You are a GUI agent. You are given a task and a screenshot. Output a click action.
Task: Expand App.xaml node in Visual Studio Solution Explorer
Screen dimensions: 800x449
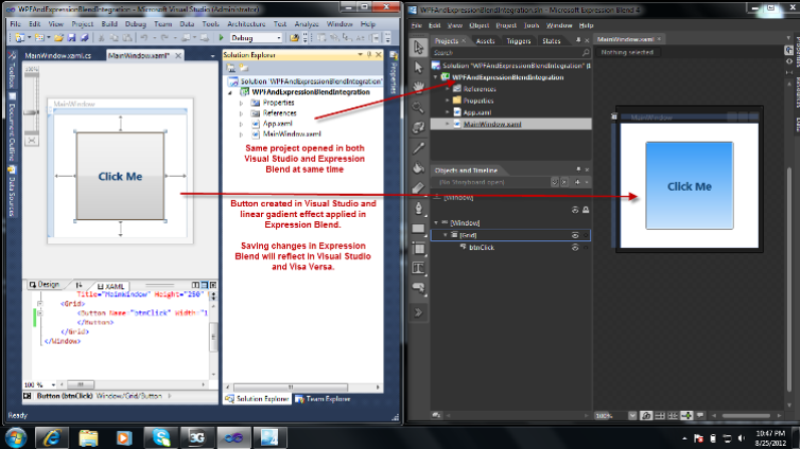point(241,124)
